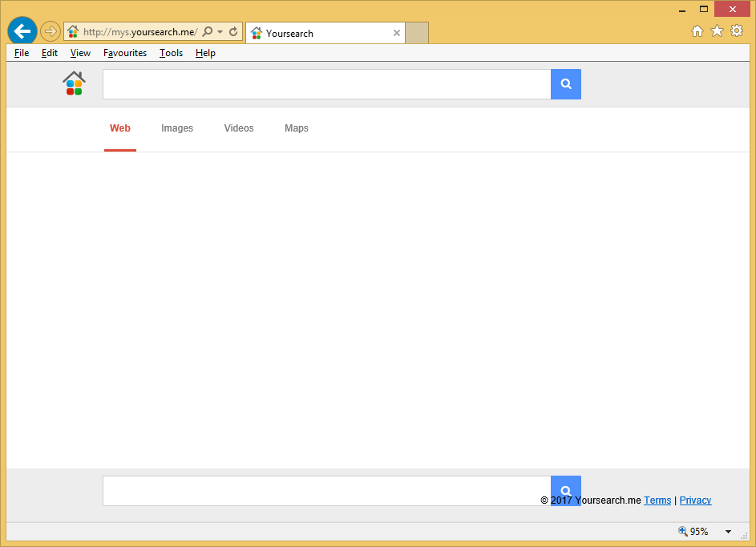Click the 95% zoom level indicator
The height and width of the screenshot is (547, 756).
click(x=694, y=532)
